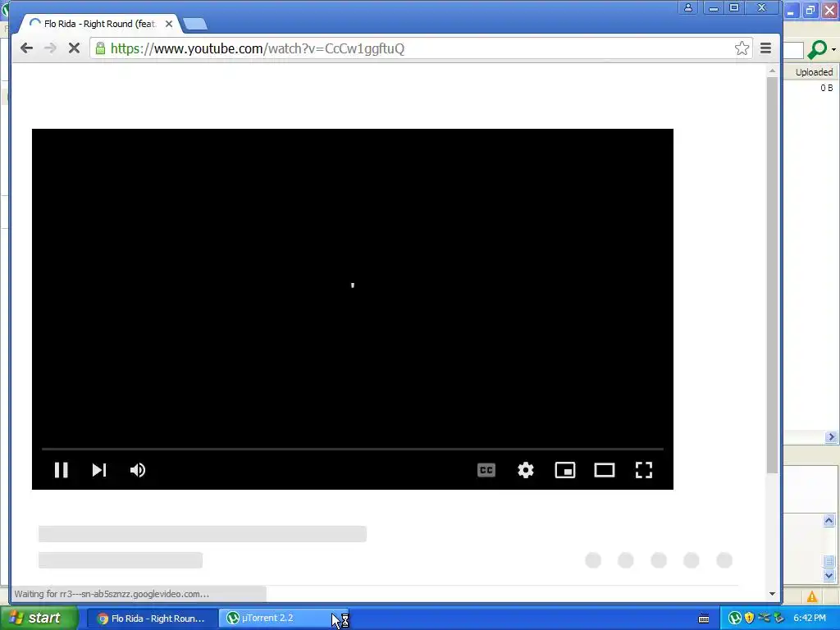Enable the miniplayer mode
The width and height of the screenshot is (840, 630).
point(565,470)
